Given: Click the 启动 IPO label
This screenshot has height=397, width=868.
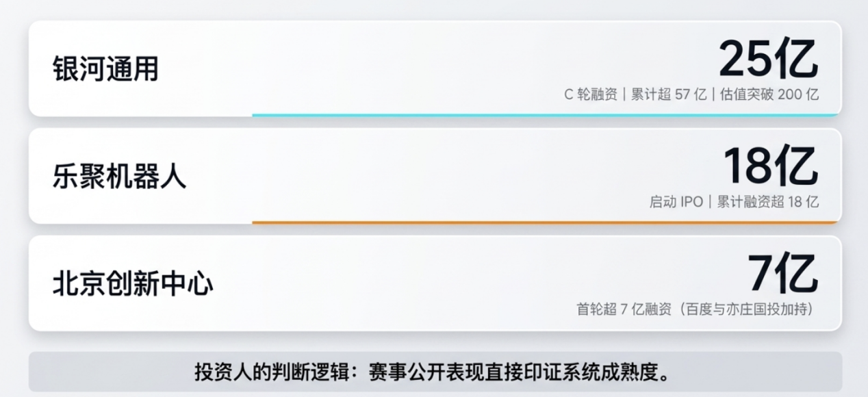Looking at the screenshot, I should (x=676, y=202).
